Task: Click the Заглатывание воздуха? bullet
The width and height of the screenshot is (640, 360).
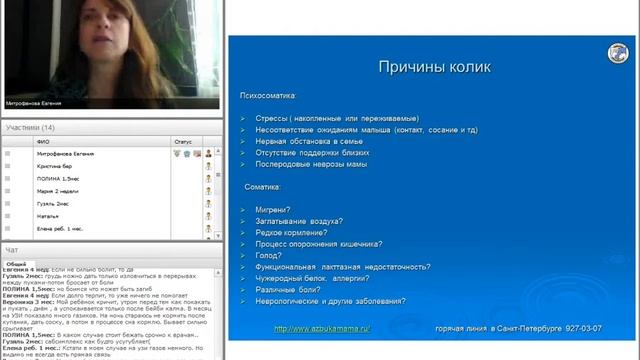Action: [299, 221]
